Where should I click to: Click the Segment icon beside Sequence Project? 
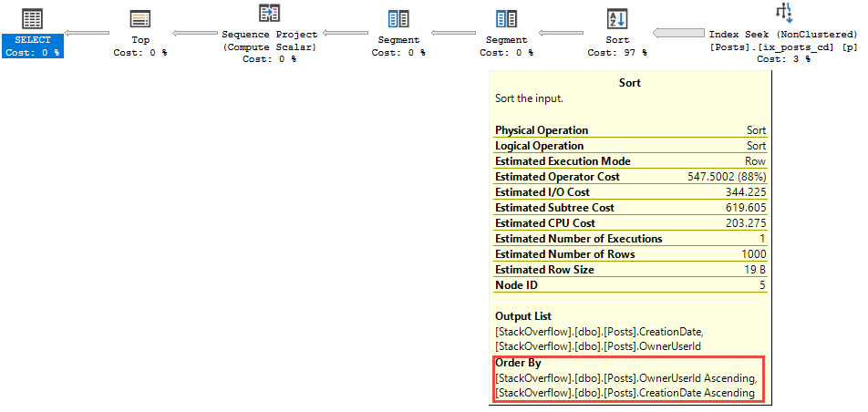click(398, 18)
